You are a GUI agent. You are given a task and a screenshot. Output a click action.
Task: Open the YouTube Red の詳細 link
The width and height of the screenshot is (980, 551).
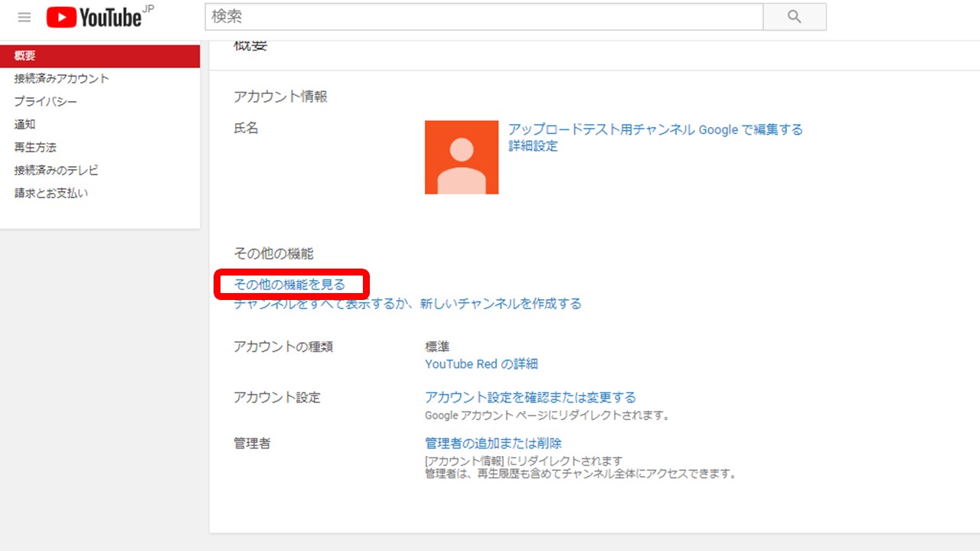[x=481, y=364]
